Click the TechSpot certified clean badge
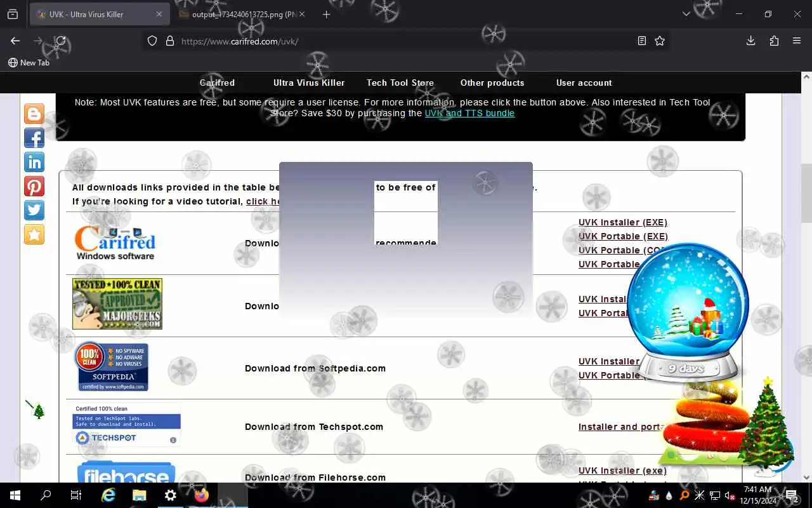Image resolution: width=812 pixels, height=508 pixels. click(x=126, y=425)
